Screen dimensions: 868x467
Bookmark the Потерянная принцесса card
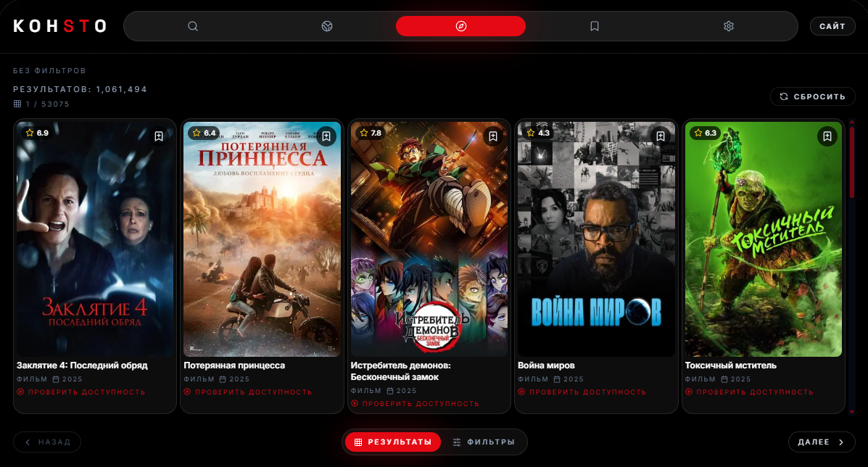click(326, 136)
